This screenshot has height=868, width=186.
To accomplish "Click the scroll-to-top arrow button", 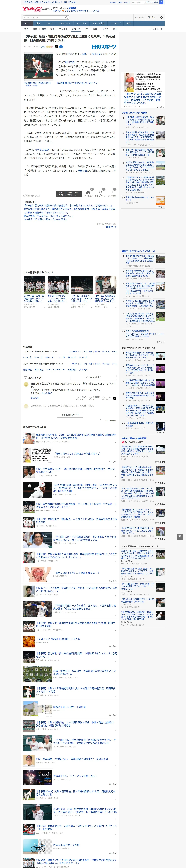I will (180, 537).
